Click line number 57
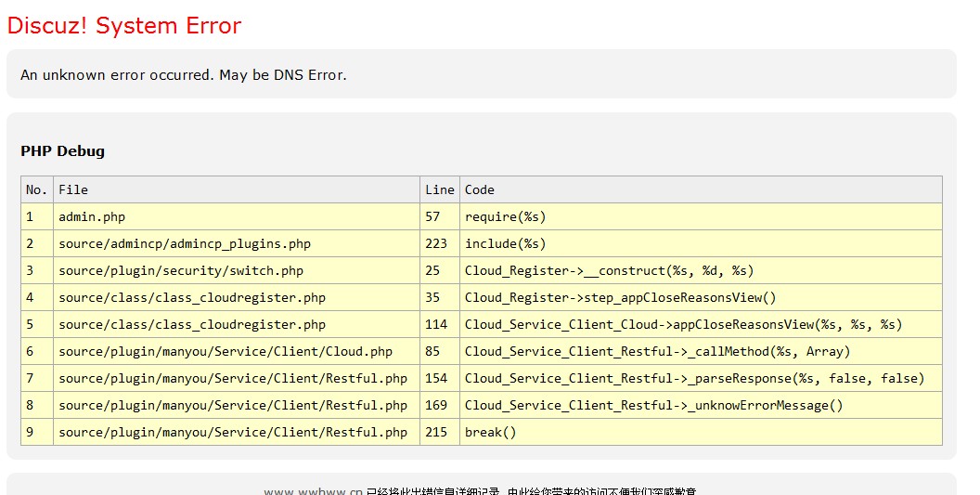 pyautogui.click(x=440, y=216)
